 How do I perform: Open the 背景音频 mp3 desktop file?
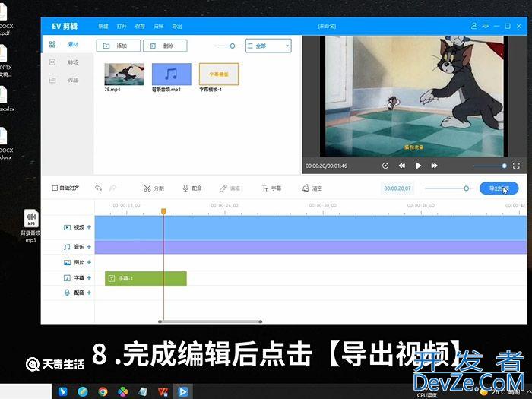[x=30, y=226]
